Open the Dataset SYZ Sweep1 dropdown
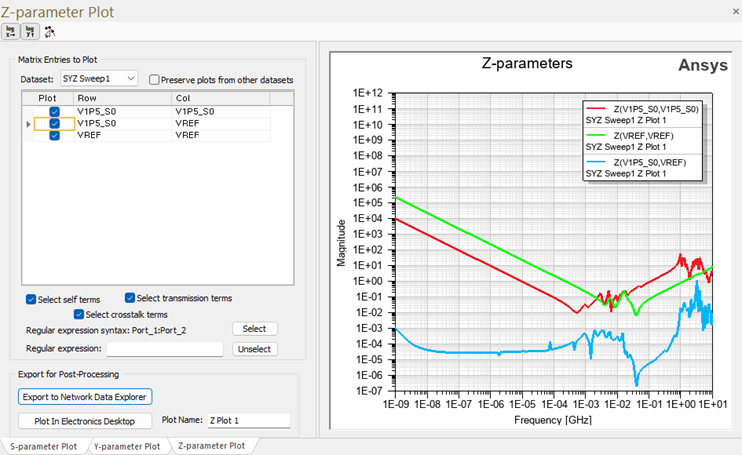The width and height of the screenshot is (742, 455). coord(98,79)
